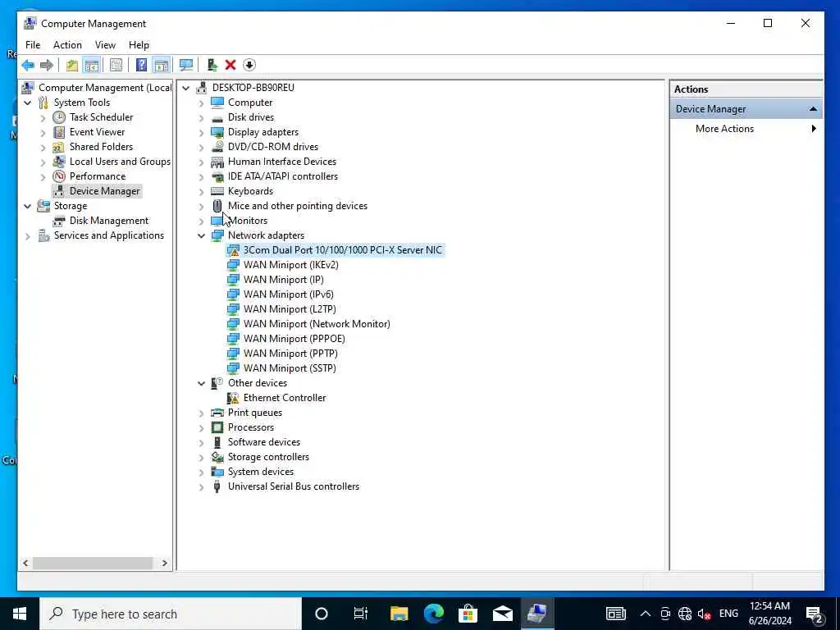Click right arrow of left pane scrollbar
The height and width of the screenshot is (630, 840).
click(x=164, y=563)
